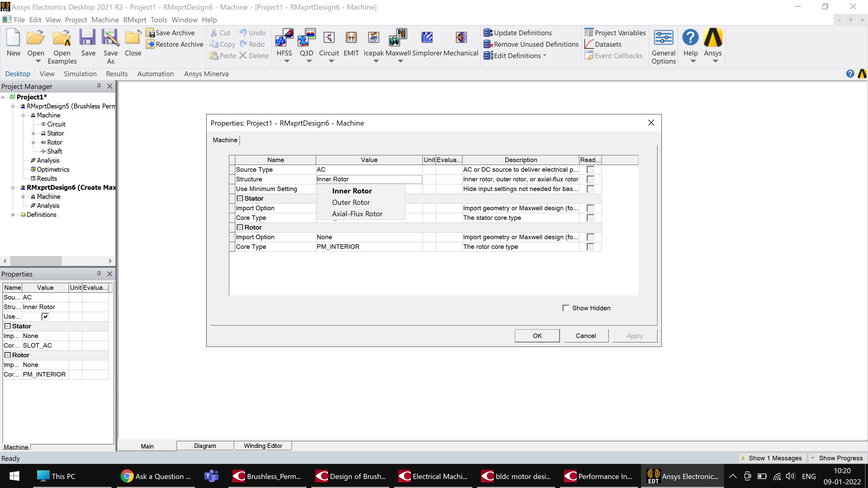Open the Edit Definitions dropdown
Screen dimensions: 868x488
pyautogui.click(x=545, y=55)
